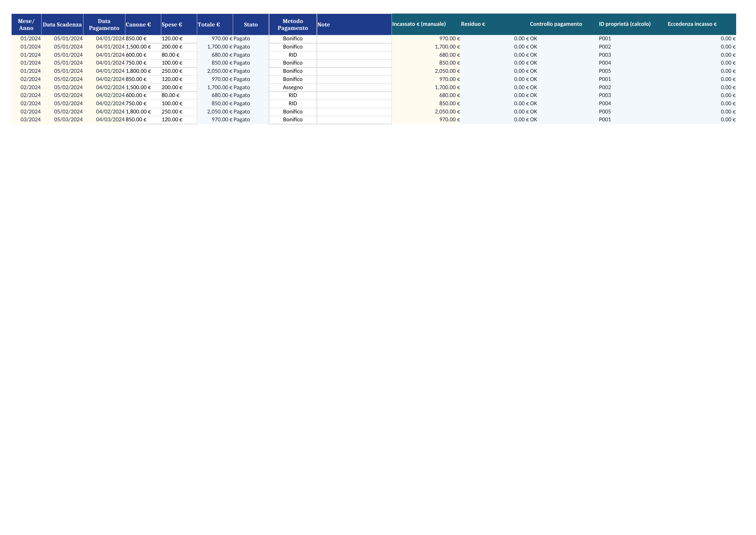Image resolution: width=756 pixels, height=535 pixels.
Task: Click the "Metodo Pagamento" header
Action: (x=293, y=24)
